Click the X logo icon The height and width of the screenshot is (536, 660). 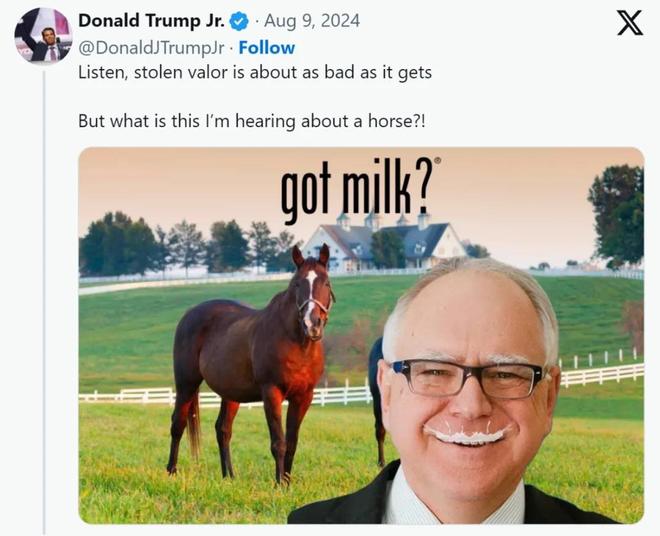(x=630, y=23)
